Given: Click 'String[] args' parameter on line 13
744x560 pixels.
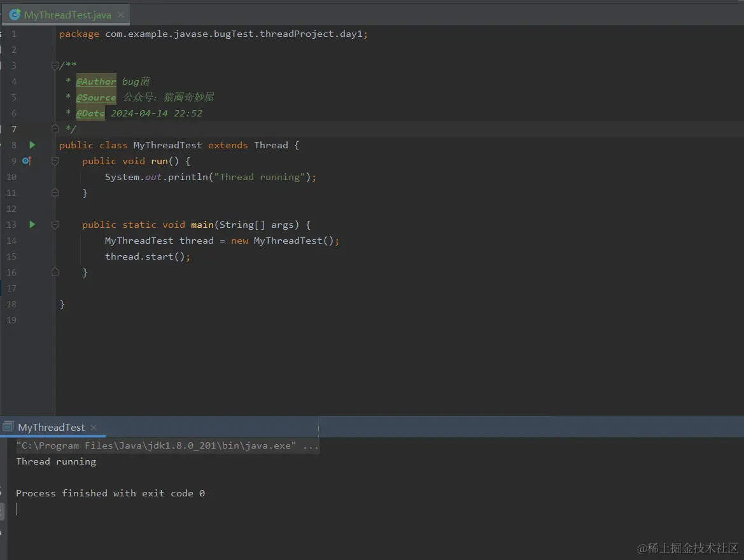Looking at the screenshot, I should click(256, 225).
